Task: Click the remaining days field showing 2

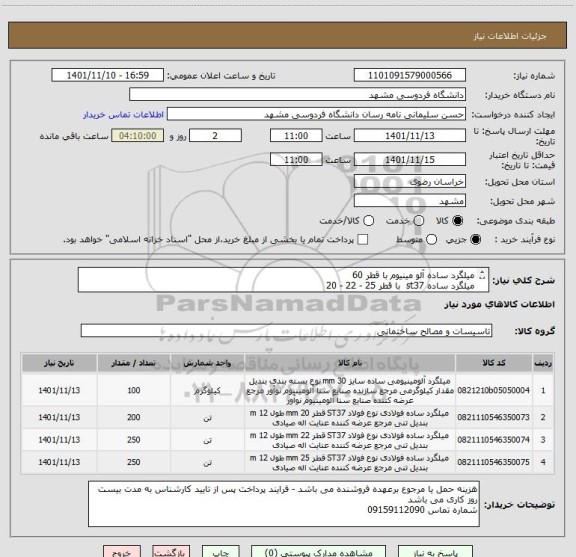Action: [215, 136]
